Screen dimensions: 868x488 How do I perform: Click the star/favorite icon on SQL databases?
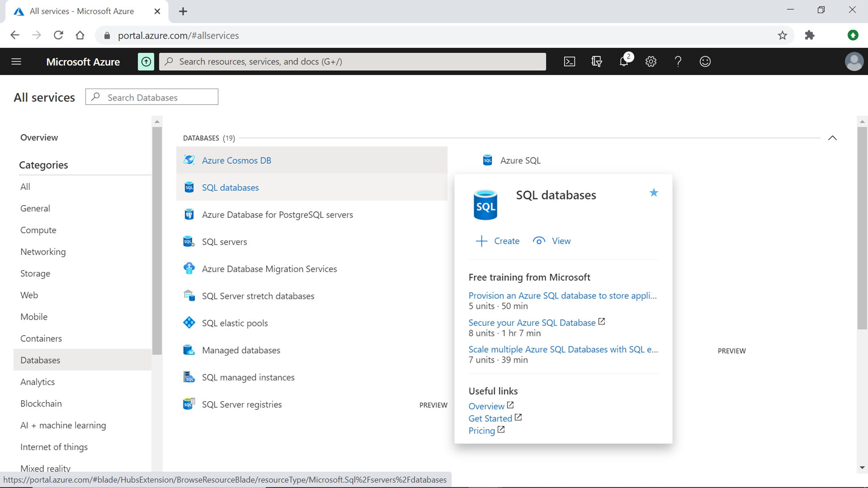pyautogui.click(x=654, y=193)
